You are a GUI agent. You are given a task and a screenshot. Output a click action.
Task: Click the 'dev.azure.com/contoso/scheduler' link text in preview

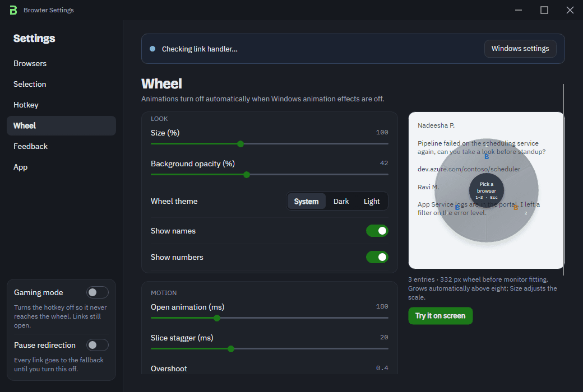coord(469,169)
